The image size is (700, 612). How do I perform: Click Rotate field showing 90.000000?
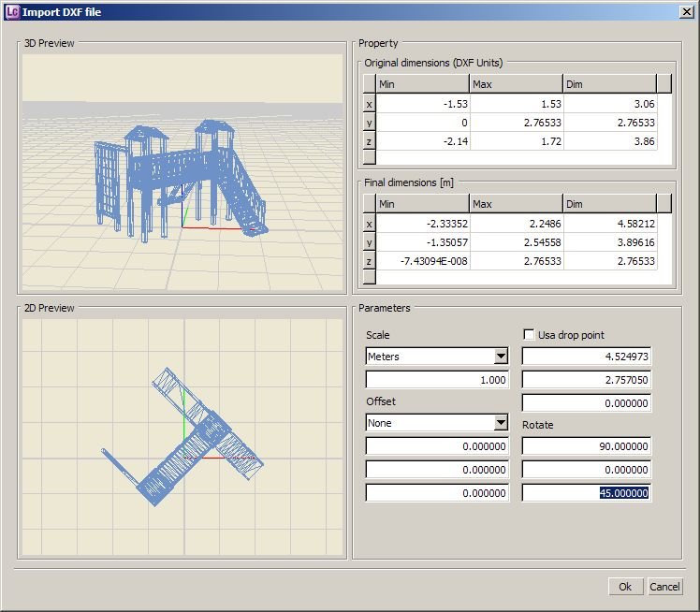coord(587,446)
